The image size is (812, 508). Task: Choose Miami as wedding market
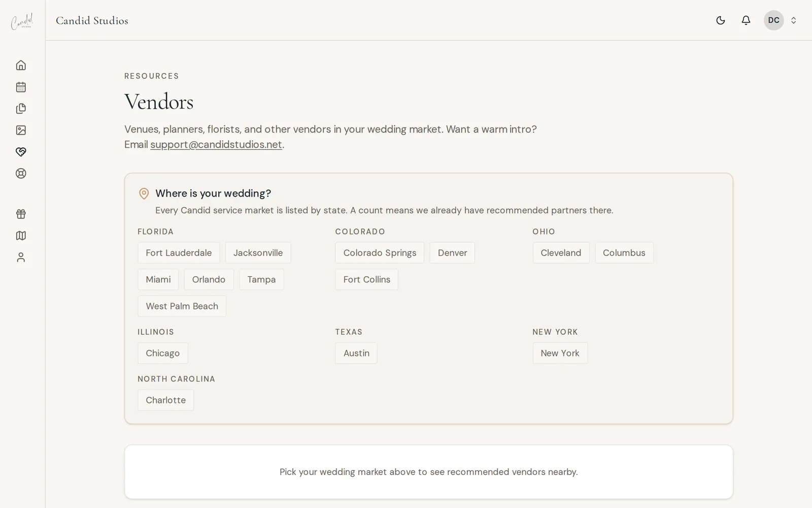pyautogui.click(x=158, y=279)
